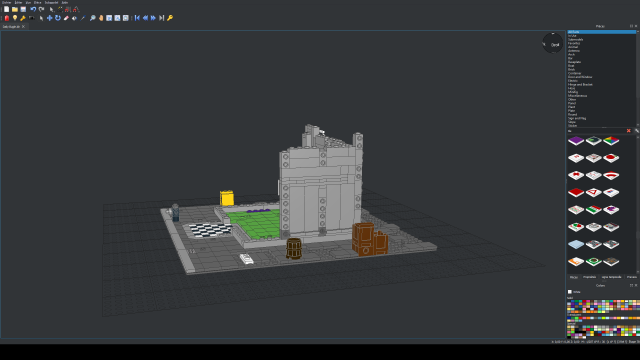Image resolution: width=640 pixels, height=360 pixels.
Task: Open the first menu in menu bar
Action: tap(7, 2)
